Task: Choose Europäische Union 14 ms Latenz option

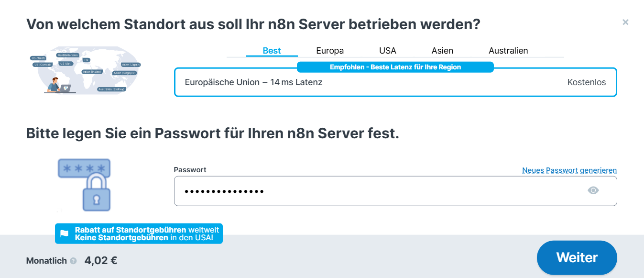Action: pos(395,82)
